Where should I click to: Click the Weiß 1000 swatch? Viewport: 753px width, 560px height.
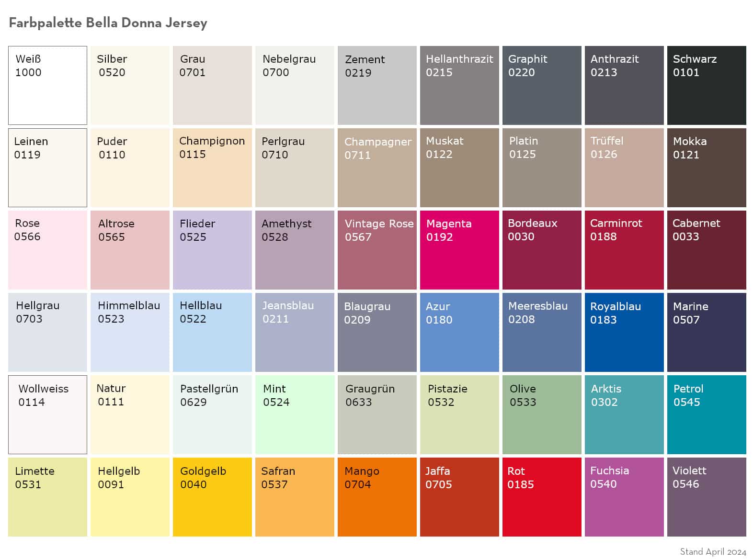(x=47, y=85)
